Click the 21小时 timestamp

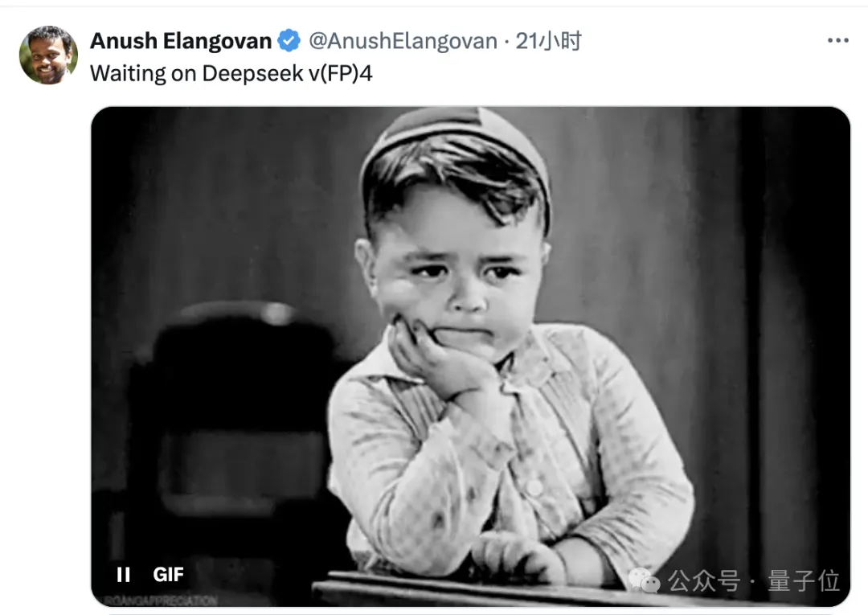548,41
